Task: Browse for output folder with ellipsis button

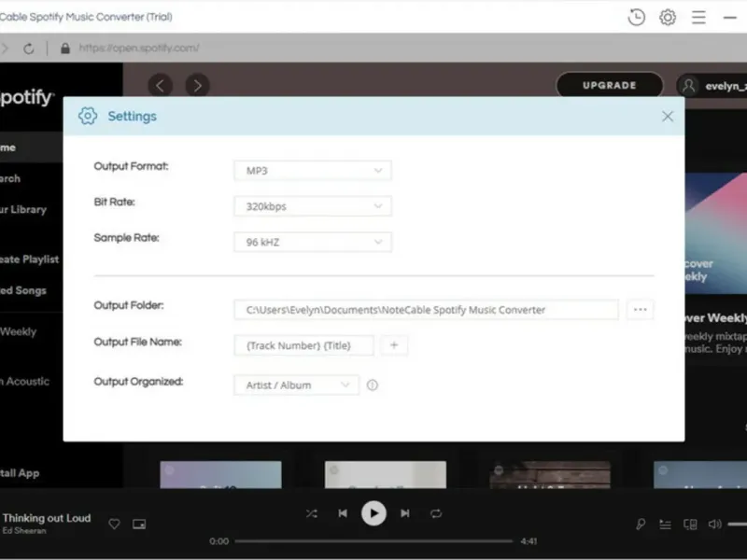Action: [640, 310]
